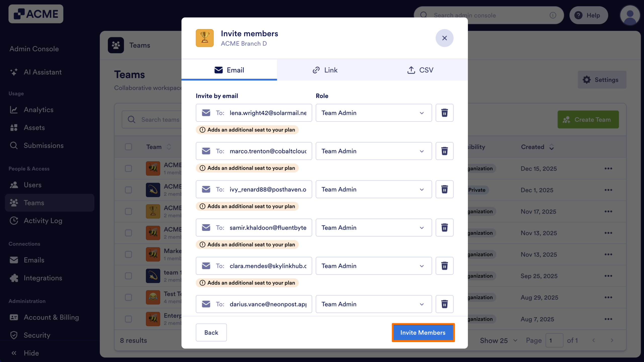Select all teams via the header checkbox
Screen dimensions: 644x362
pos(129,147)
